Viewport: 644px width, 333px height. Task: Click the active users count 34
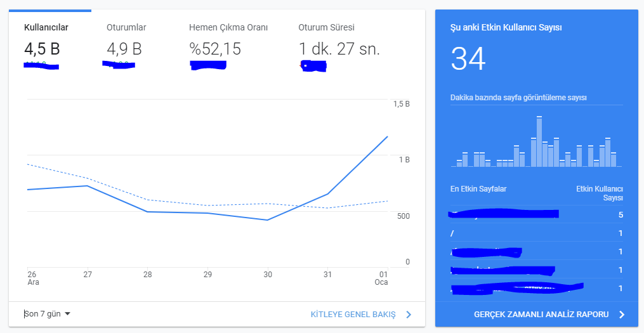coord(468,59)
